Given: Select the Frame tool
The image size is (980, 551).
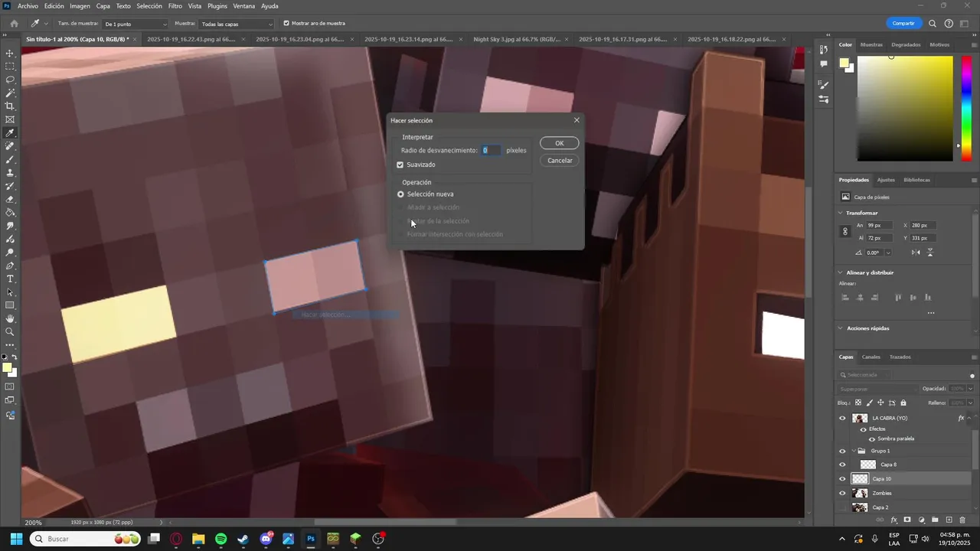Looking at the screenshot, I should coord(10,119).
